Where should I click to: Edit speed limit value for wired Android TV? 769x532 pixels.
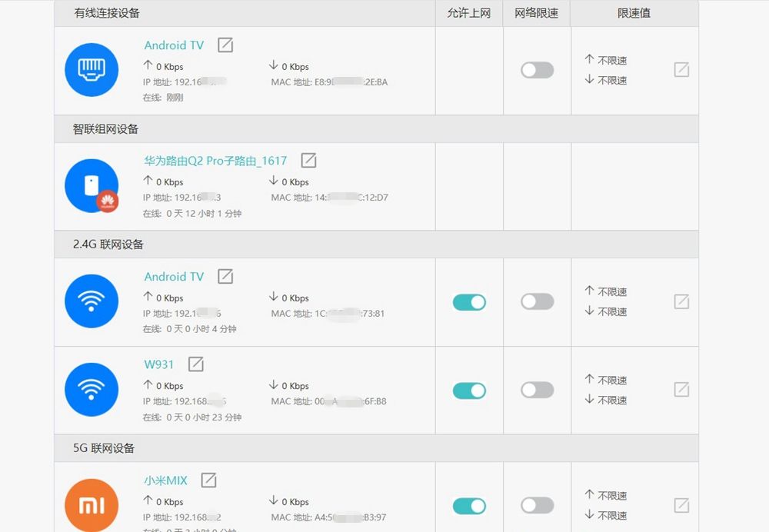[681, 70]
